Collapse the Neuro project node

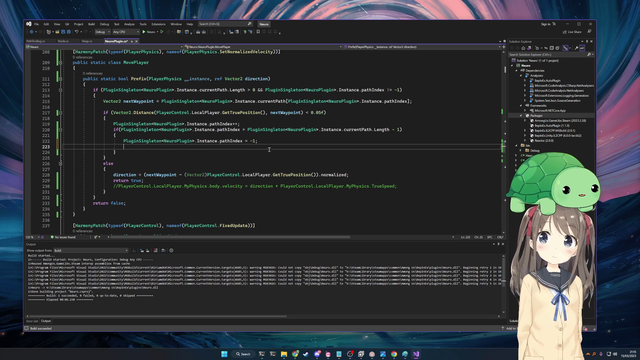(x=513, y=65)
